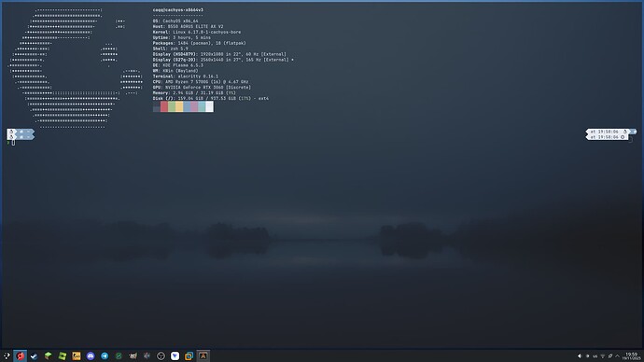Click the 'WM: KWin (Wayland)' line
This screenshot has width=644, height=362.
coord(175,71)
